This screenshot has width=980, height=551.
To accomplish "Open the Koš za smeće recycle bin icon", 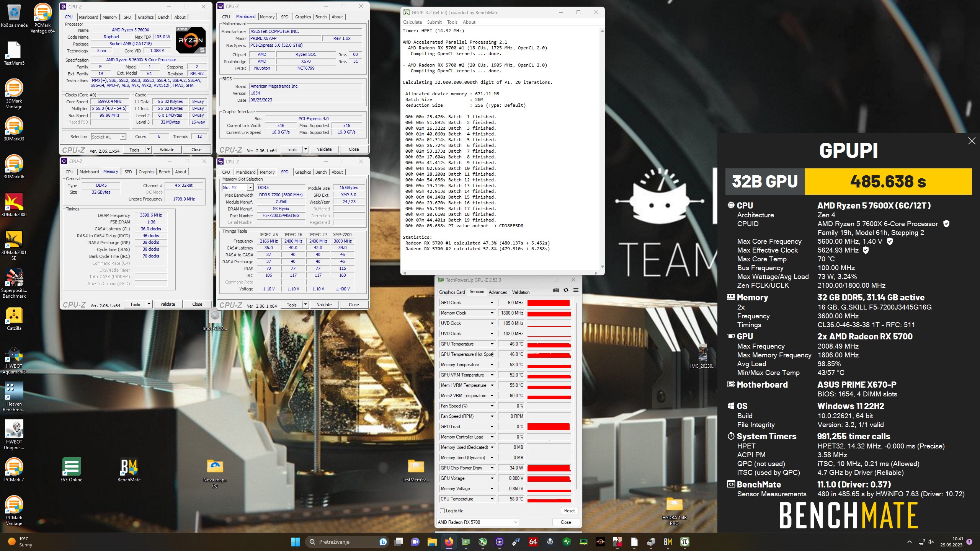I will click(14, 16).
